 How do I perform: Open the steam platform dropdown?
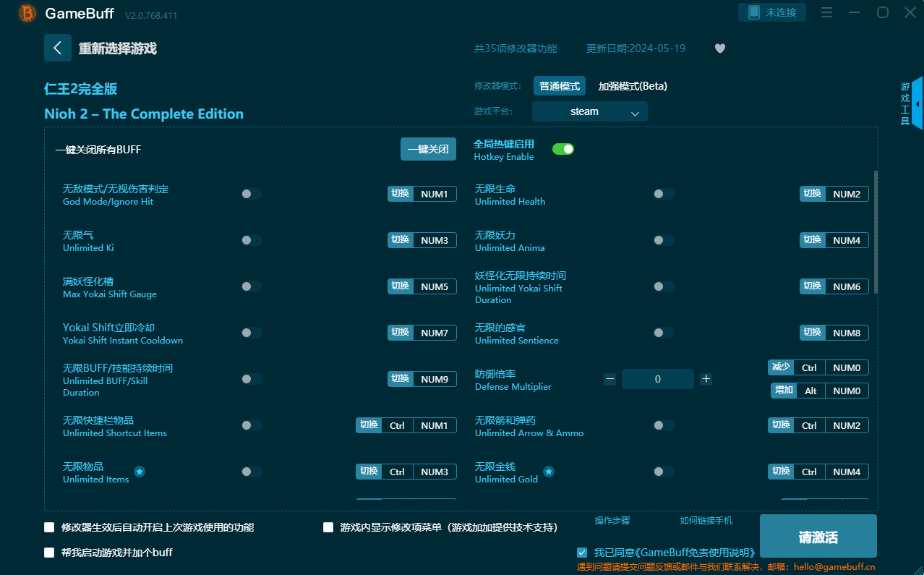[590, 111]
